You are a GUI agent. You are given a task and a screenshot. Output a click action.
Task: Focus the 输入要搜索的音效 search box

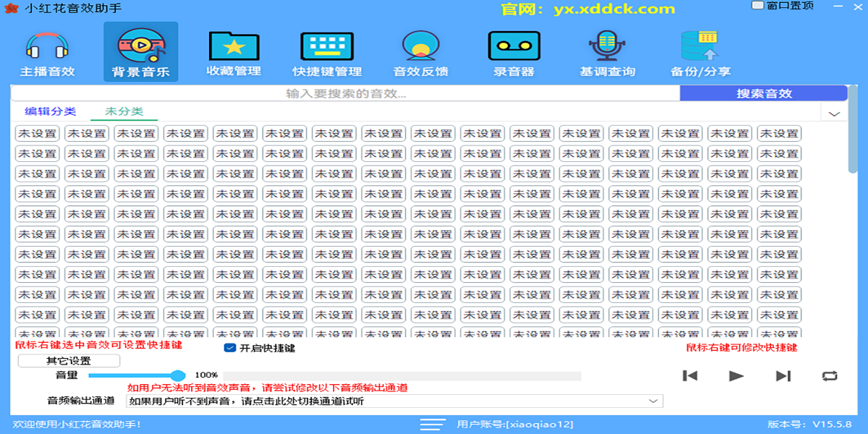click(346, 93)
